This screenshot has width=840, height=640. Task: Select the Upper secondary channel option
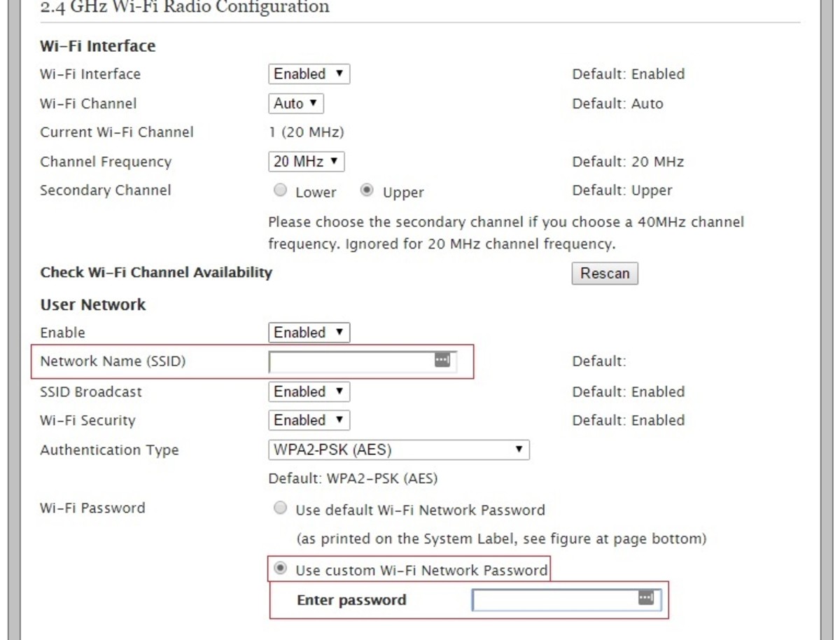coord(367,190)
